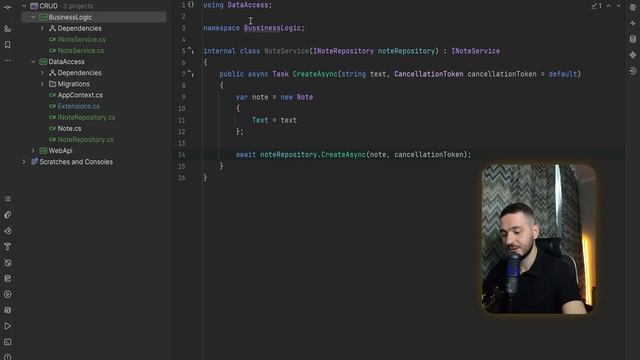Click the 'CreateAsync' method name on line 7

pos(315,74)
